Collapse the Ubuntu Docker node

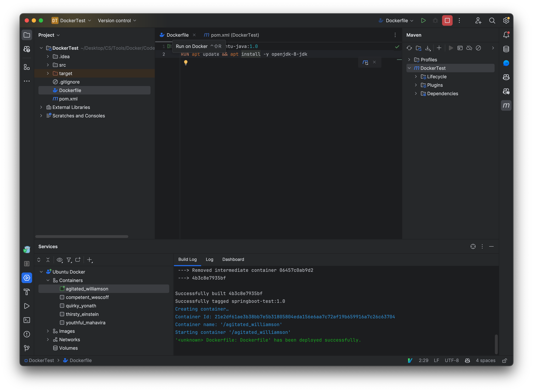click(41, 272)
